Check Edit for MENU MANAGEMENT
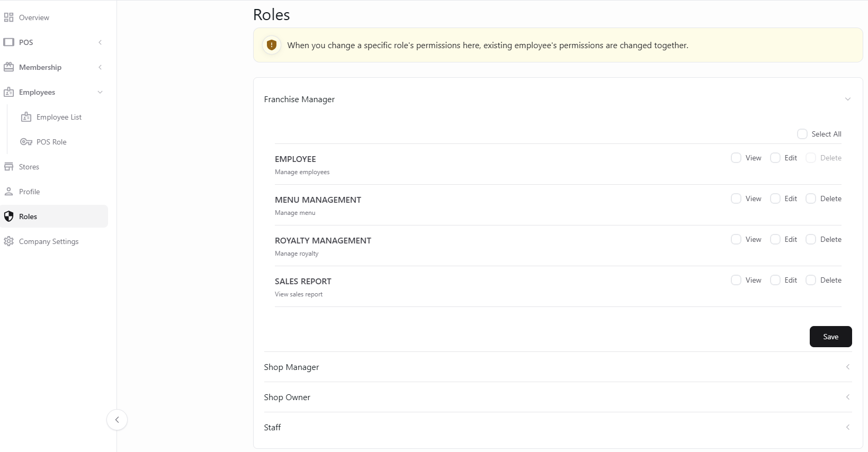Screen dimensions: 868x452 [x=775, y=198]
